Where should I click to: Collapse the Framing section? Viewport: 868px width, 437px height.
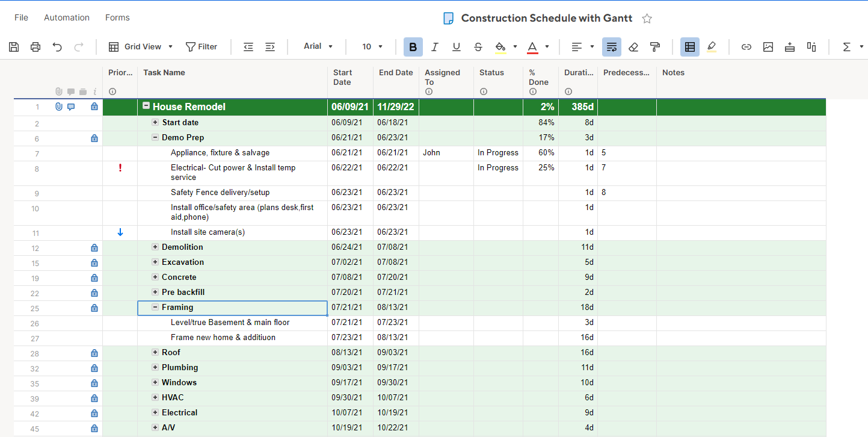tap(155, 308)
